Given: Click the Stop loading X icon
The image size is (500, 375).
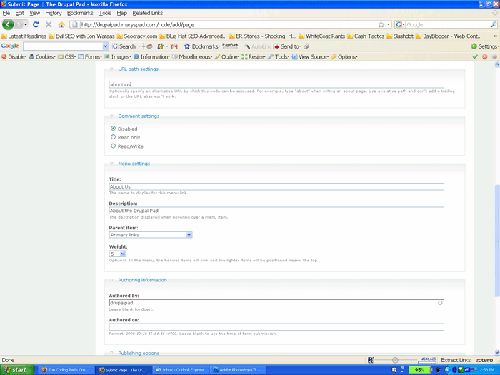Looking at the screenshot, I should pyautogui.click(x=49, y=24).
